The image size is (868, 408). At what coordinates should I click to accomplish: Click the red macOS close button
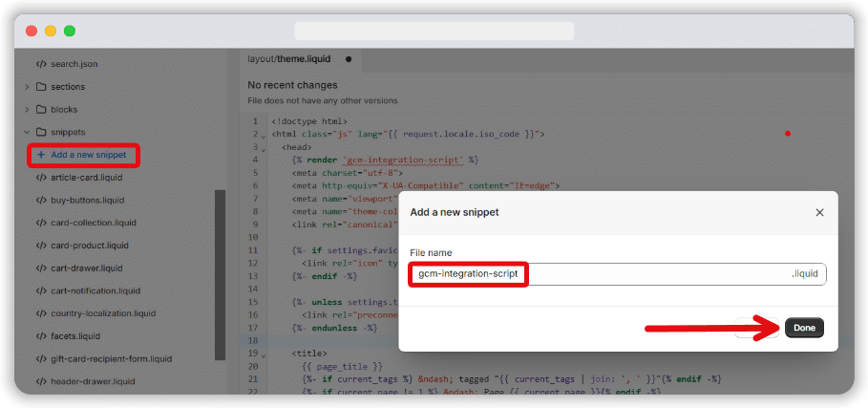[32, 31]
